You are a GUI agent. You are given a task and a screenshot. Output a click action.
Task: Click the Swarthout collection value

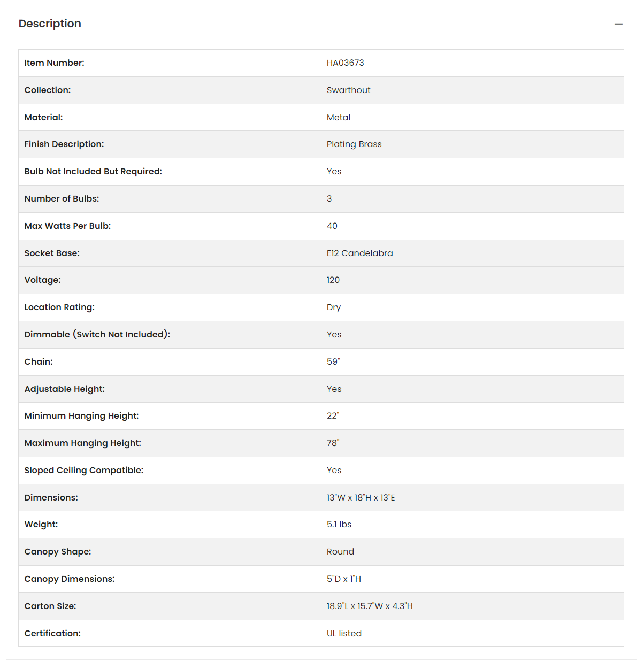pyautogui.click(x=348, y=90)
